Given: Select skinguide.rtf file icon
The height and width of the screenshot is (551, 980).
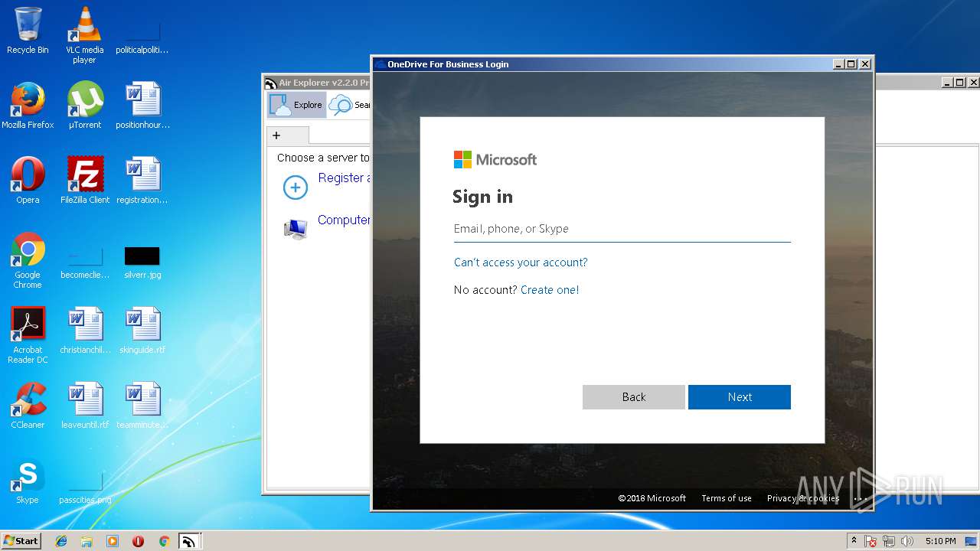Looking at the screenshot, I should (142, 331).
